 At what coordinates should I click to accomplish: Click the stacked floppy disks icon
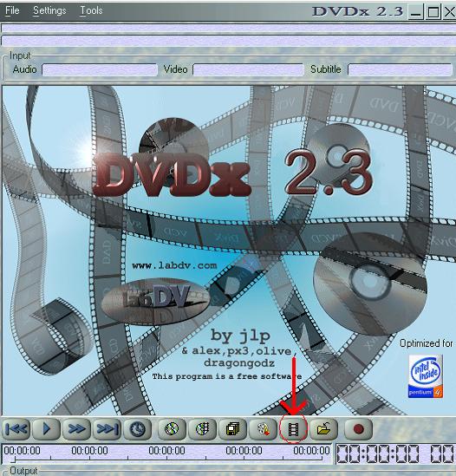coord(232,429)
